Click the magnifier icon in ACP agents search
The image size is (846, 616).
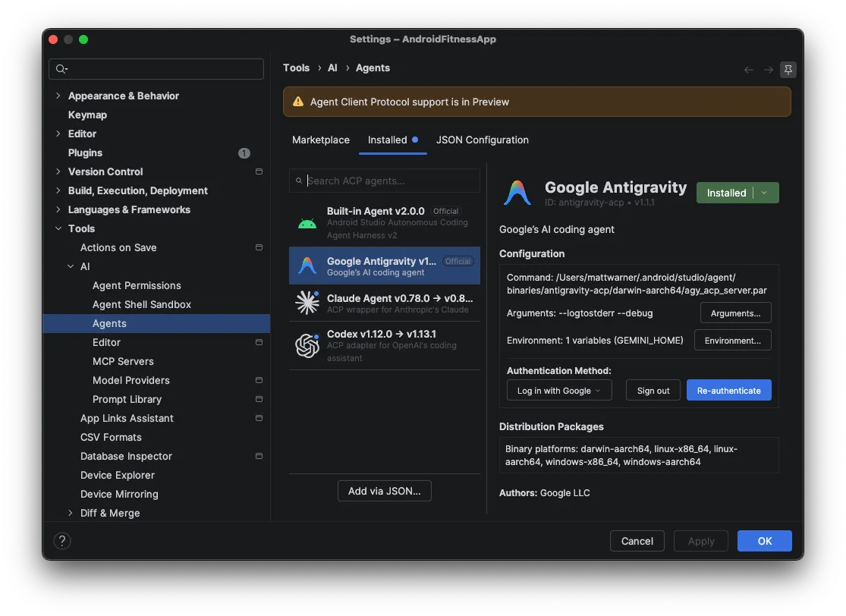coord(299,181)
